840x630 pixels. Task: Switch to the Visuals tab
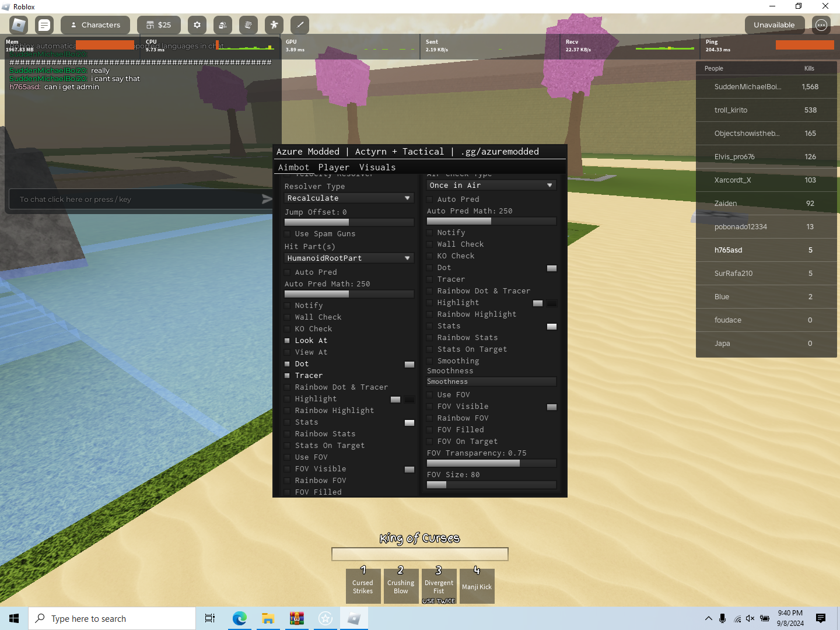(x=377, y=167)
